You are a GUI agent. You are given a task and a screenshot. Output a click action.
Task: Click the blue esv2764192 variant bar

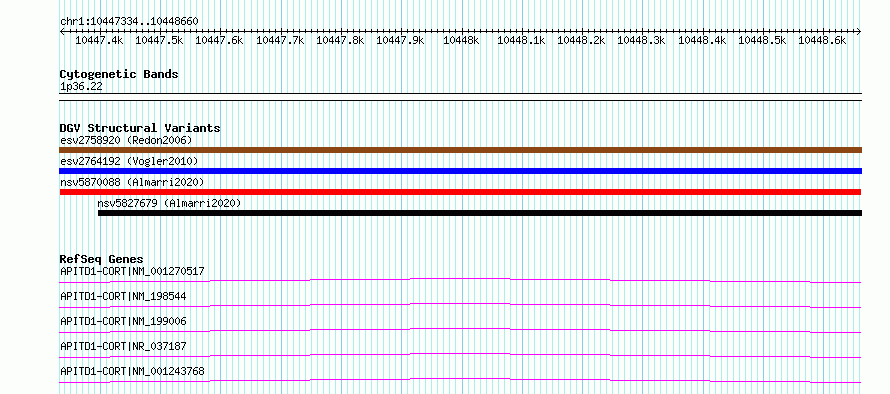460,171
